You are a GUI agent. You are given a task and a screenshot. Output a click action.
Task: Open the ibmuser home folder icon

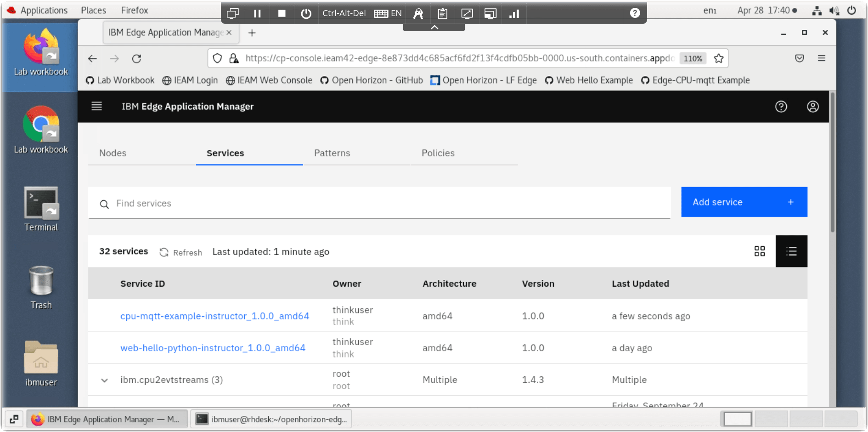pyautogui.click(x=41, y=364)
